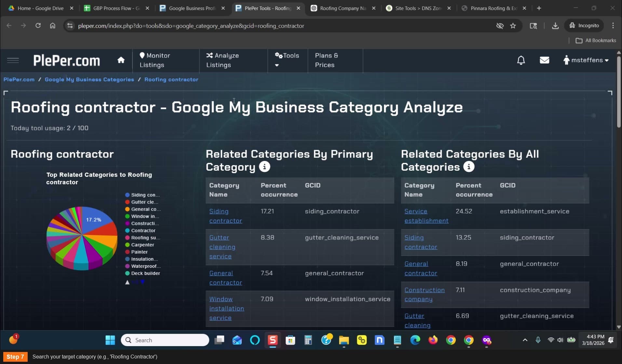Open the messages envelope icon

click(x=544, y=60)
